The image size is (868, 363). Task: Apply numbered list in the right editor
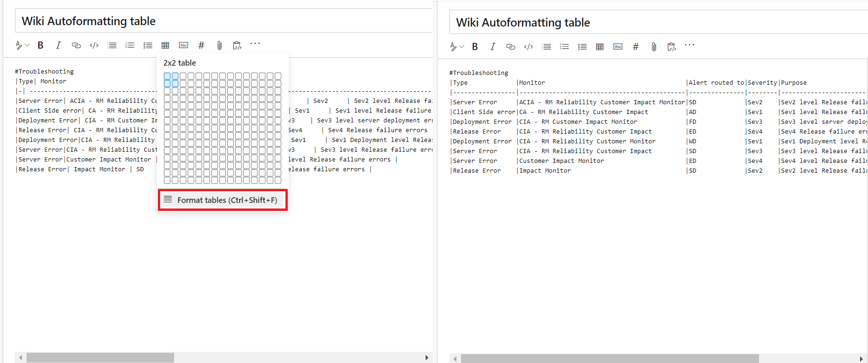pos(564,47)
